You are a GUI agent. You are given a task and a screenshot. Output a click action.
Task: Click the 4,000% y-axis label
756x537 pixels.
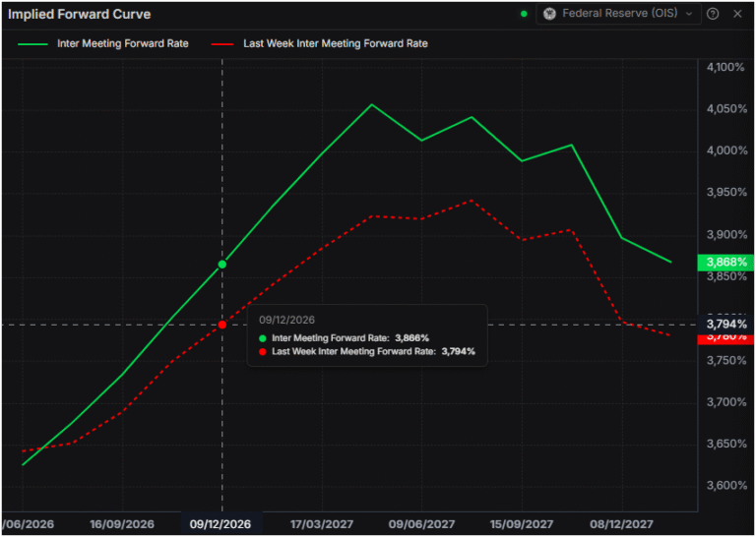725,150
